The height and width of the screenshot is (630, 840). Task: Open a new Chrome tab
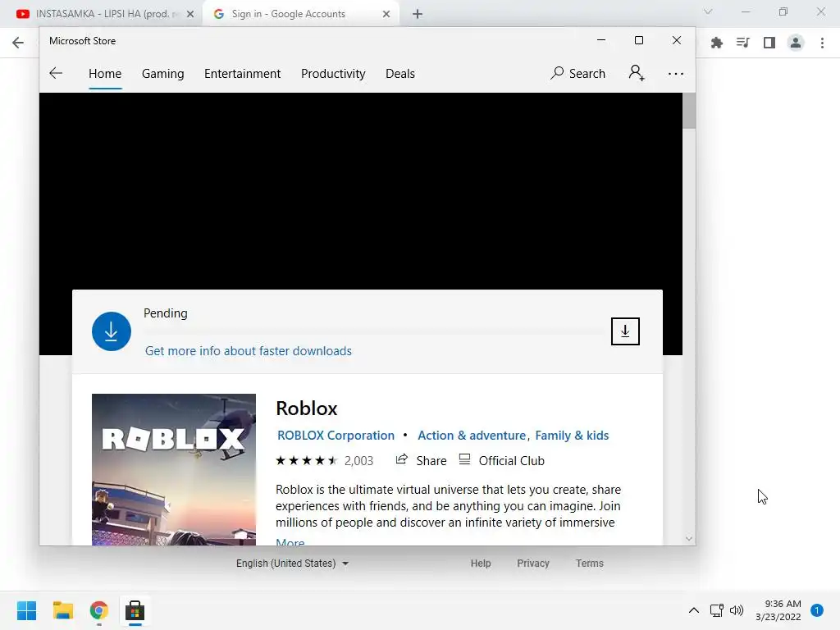coord(418,15)
